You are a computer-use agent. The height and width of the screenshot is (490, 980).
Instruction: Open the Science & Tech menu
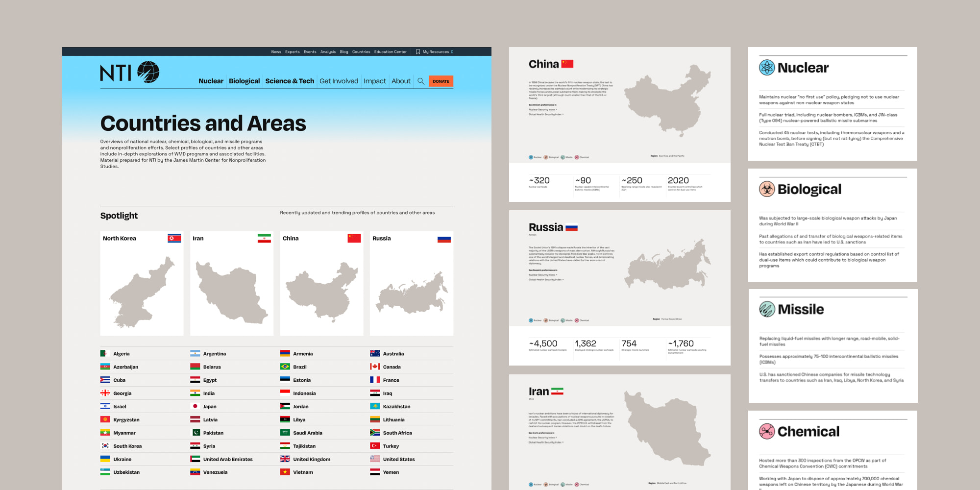tap(290, 81)
